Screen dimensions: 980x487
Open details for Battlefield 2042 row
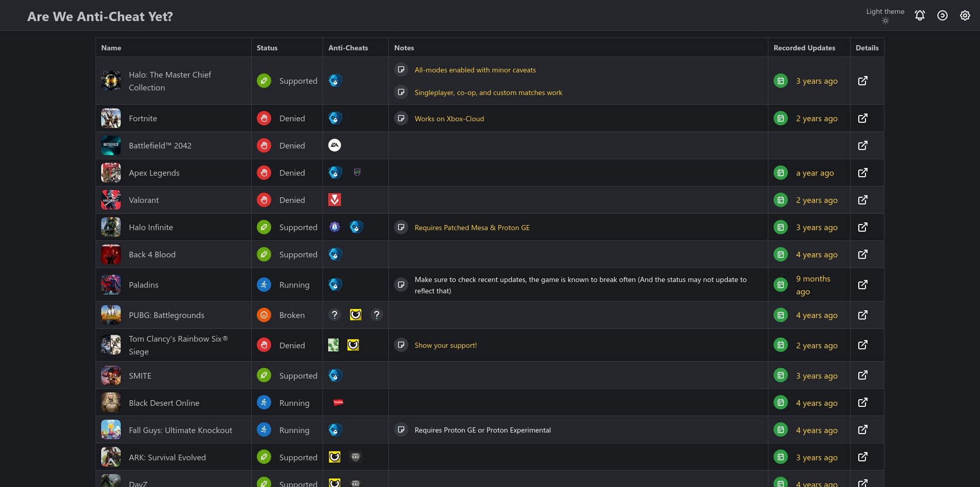click(863, 145)
